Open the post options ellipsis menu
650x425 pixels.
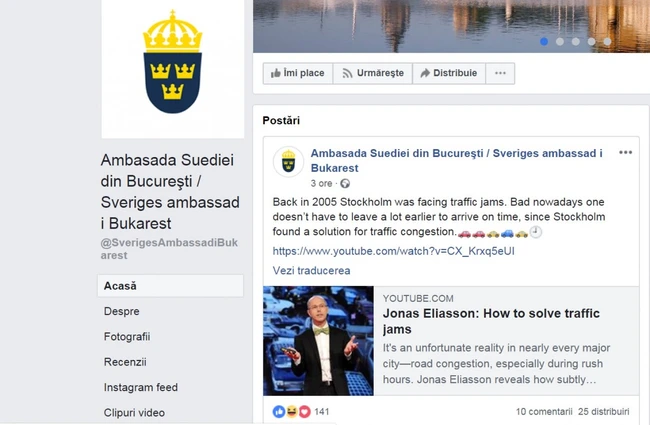pyautogui.click(x=626, y=153)
